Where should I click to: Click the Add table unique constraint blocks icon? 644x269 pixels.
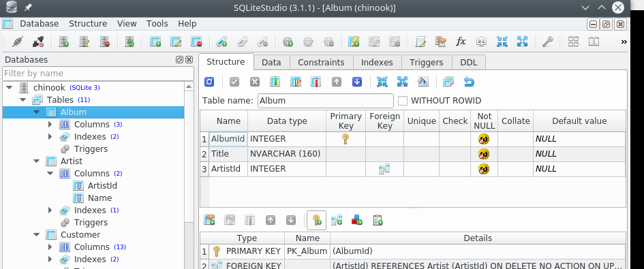click(x=357, y=221)
